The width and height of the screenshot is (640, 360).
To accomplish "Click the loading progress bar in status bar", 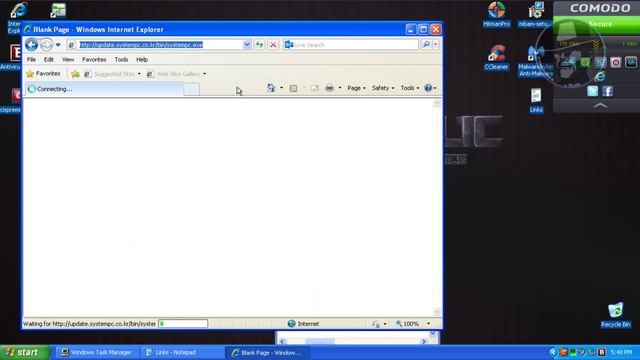I will pos(183,324).
